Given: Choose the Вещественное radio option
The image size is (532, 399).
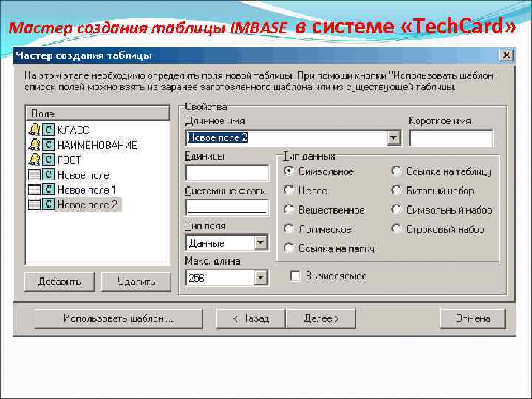Looking at the screenshot, I should [x=289, y=210].
